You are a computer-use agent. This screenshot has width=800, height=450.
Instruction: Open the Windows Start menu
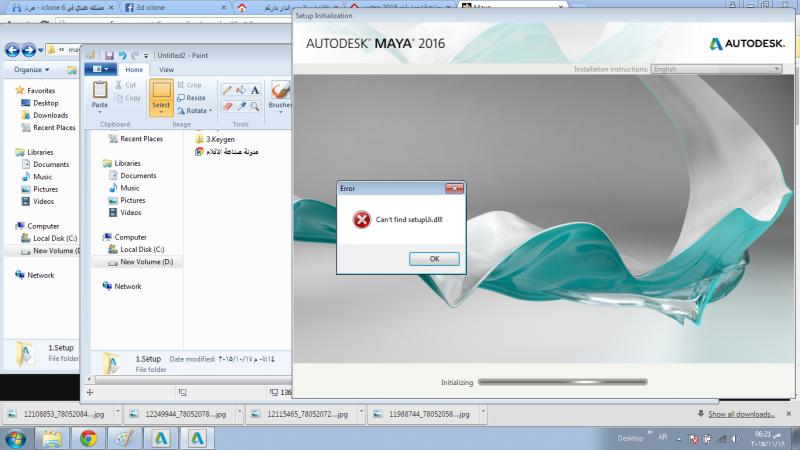16,438
